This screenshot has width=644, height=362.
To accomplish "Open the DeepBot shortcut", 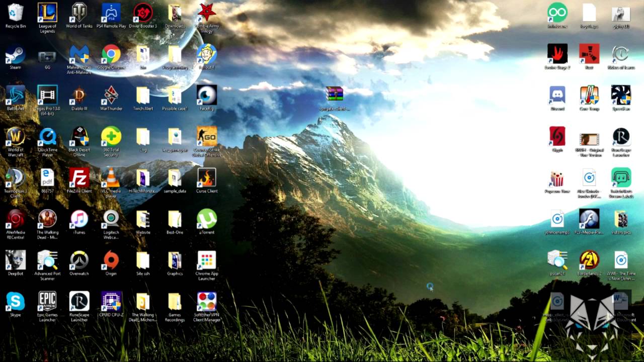I will tap(16, 260).
